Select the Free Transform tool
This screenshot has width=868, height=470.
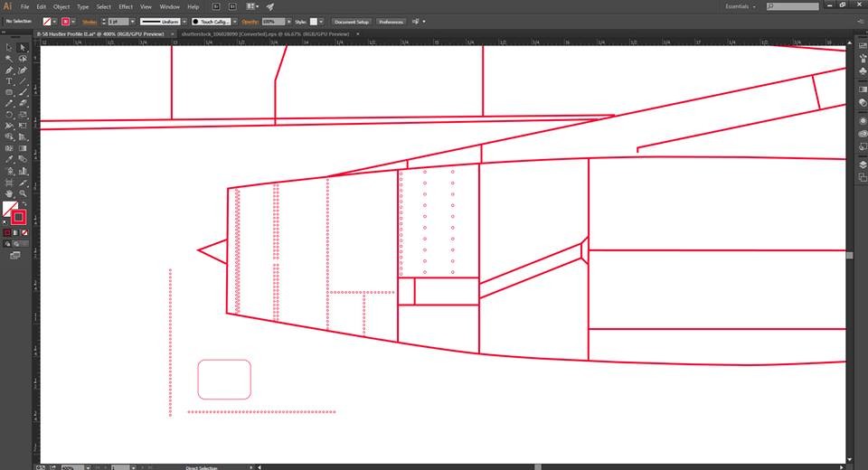tap(23, 126)
